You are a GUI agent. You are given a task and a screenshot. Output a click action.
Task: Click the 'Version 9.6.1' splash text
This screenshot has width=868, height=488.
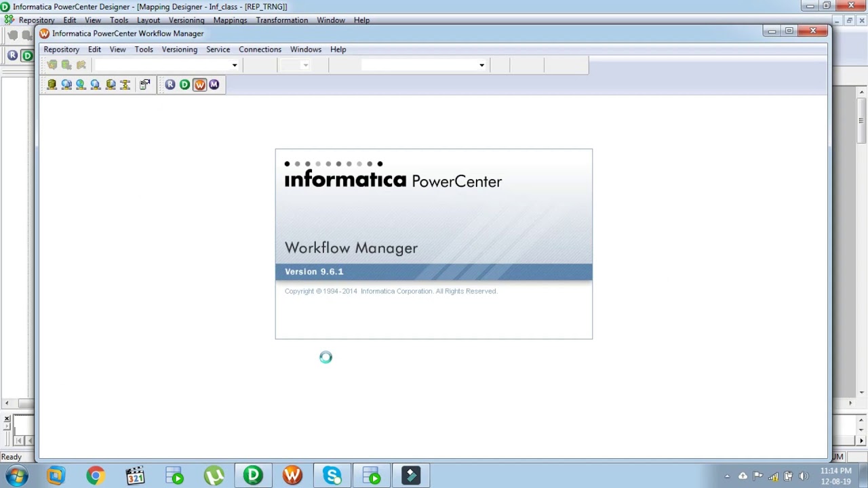[314, 272]
